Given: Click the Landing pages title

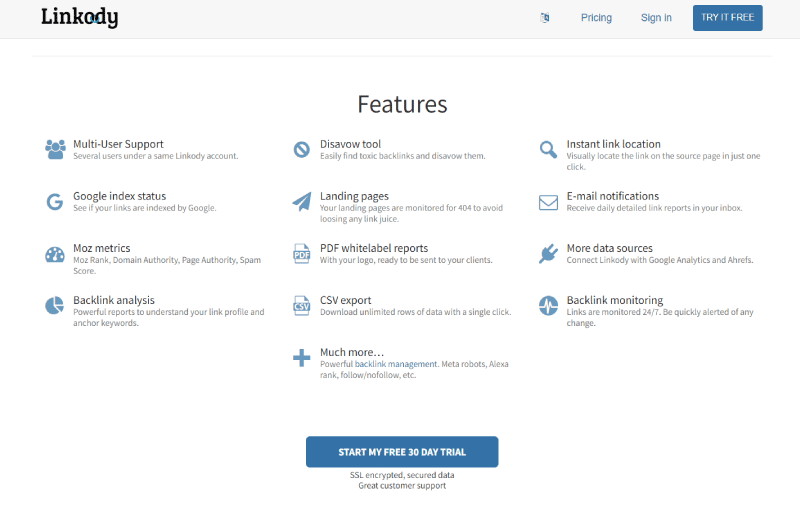Looking at the screenshot, I should (x=354, y=196).
